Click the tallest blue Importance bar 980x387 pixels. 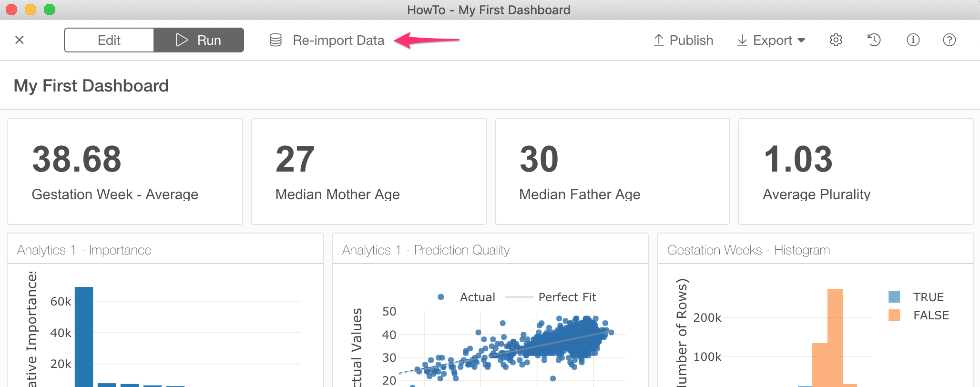[84, 336]
